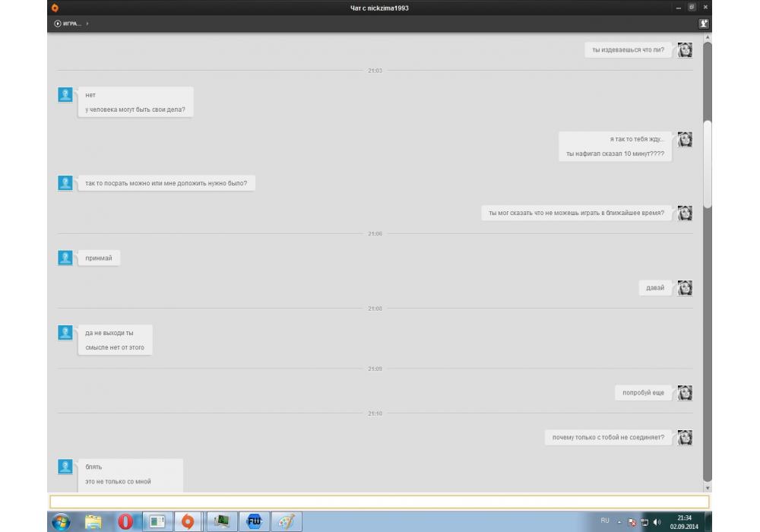Click the Origin logo in the title bar
Image resolution: width=760 pixels, height=532 pixels.
[54, 8]
